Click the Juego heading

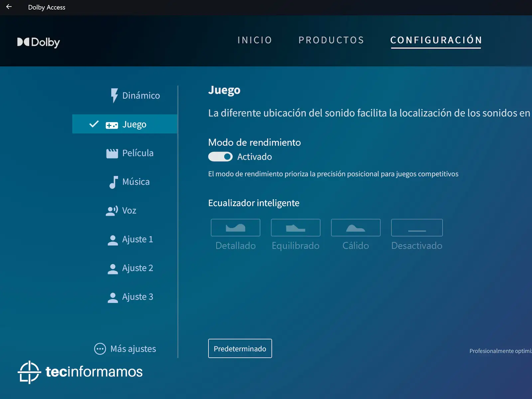coord(224,90)
